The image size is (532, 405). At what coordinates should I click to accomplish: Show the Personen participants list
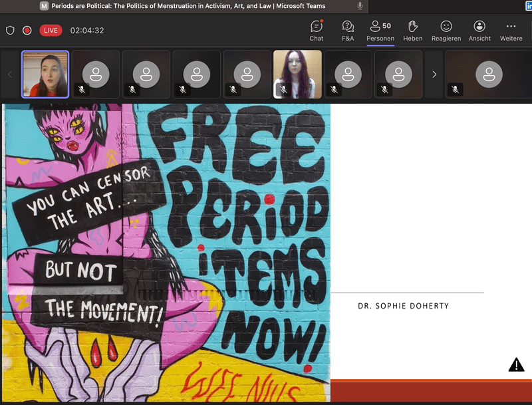[x=380, y=30]
